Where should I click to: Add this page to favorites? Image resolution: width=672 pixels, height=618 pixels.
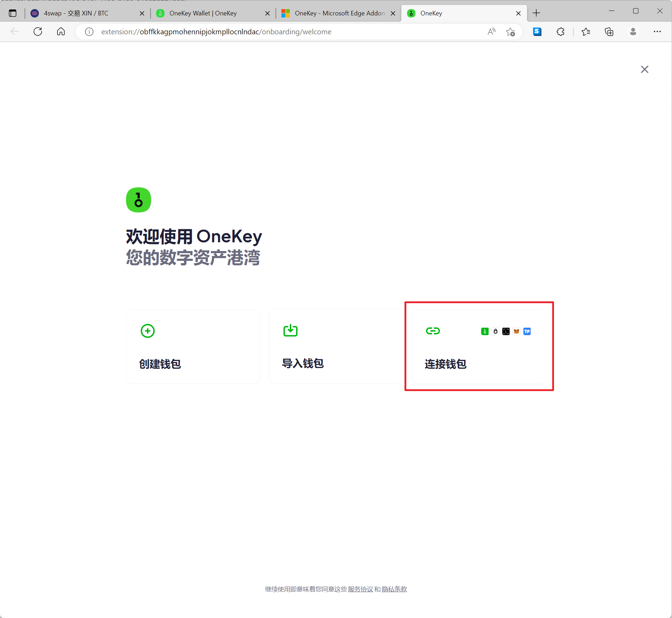pyautogui.click(x=510, y=32)
